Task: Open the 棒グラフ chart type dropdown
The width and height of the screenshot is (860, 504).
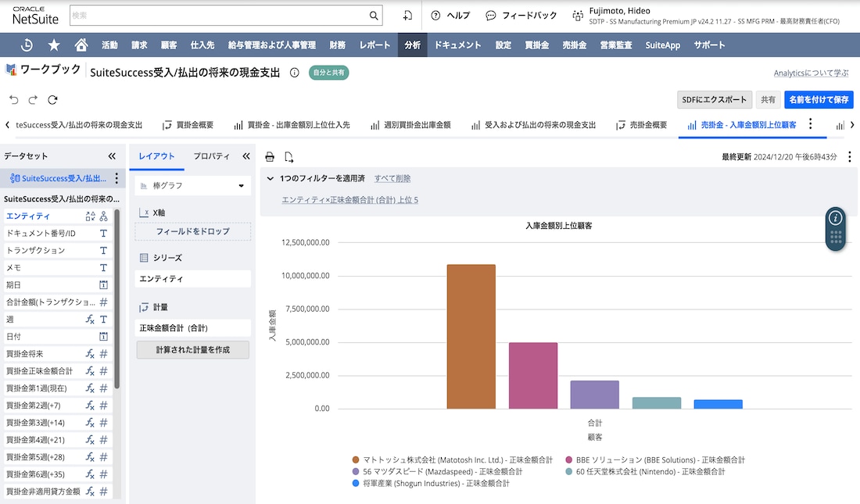Action: click(192, 186)
